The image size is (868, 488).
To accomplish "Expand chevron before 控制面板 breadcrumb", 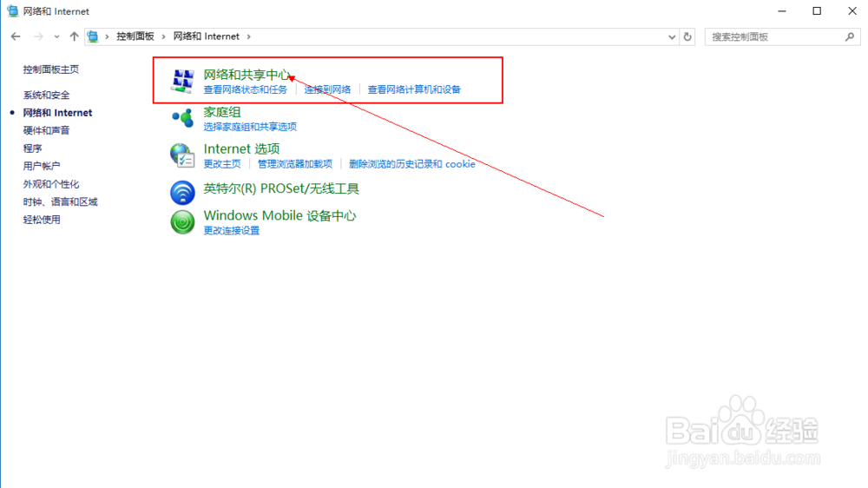I will coord(107,36).
